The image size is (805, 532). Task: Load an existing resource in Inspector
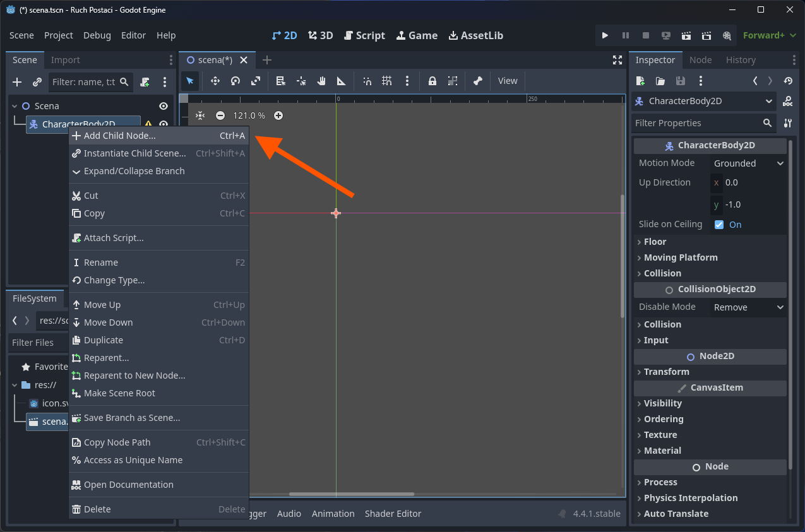pos(660,81)
